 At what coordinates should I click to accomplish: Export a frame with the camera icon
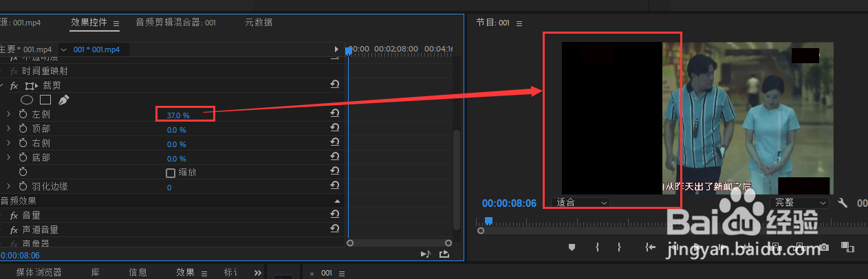[824, 247]
